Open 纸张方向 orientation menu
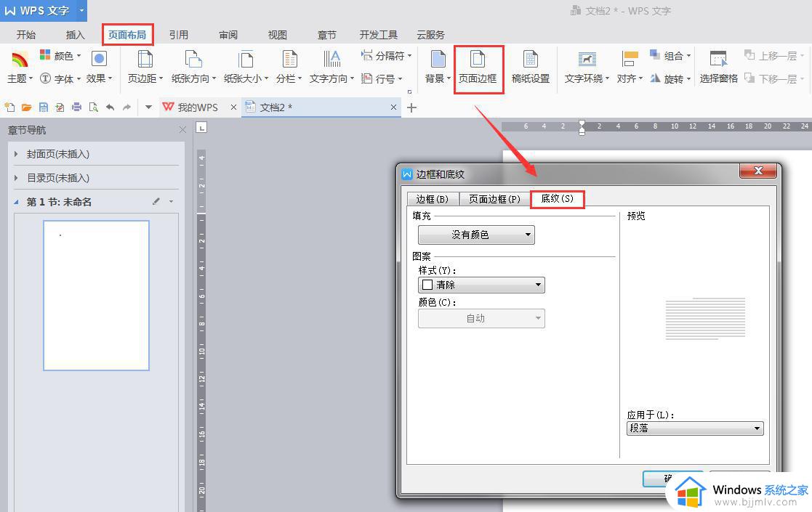Screen dimensions: 812x512 193,68
